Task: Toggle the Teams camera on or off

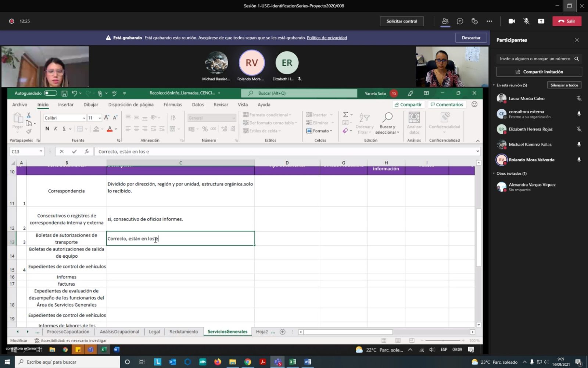Action: coord(512,21)
